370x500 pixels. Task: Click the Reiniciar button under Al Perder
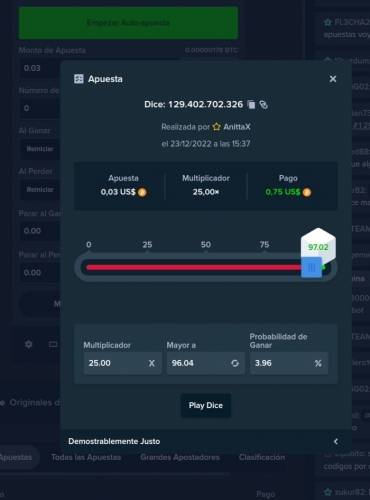[x=40, y=190]
